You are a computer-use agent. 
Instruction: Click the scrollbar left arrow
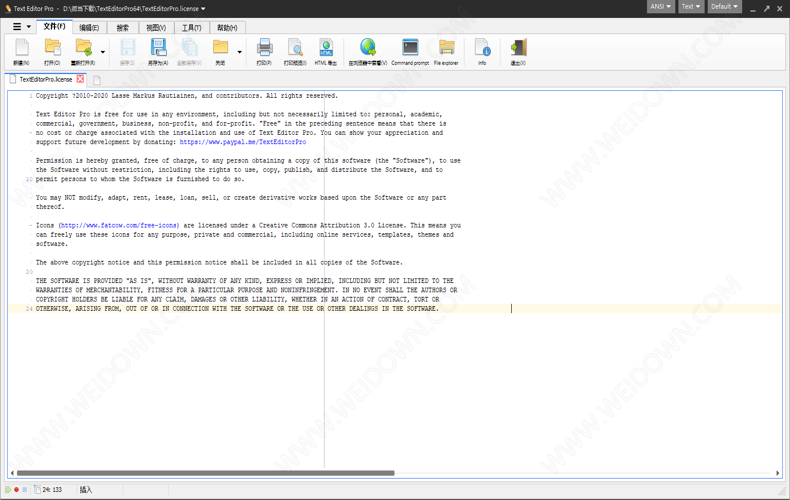(12, 473)
